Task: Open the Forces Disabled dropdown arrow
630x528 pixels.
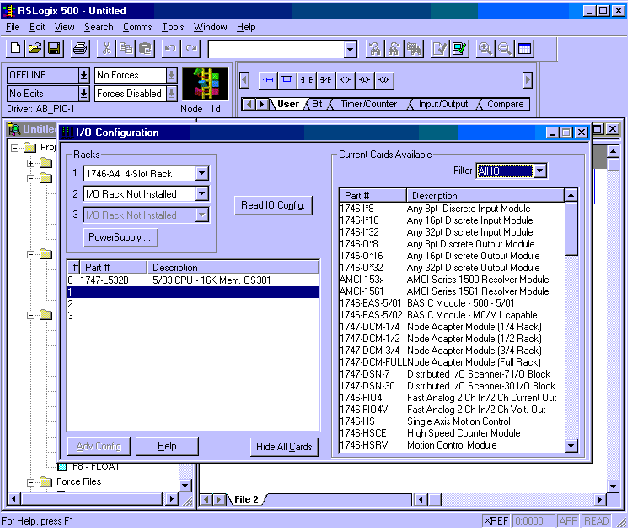Action: (x=172, y=94)
